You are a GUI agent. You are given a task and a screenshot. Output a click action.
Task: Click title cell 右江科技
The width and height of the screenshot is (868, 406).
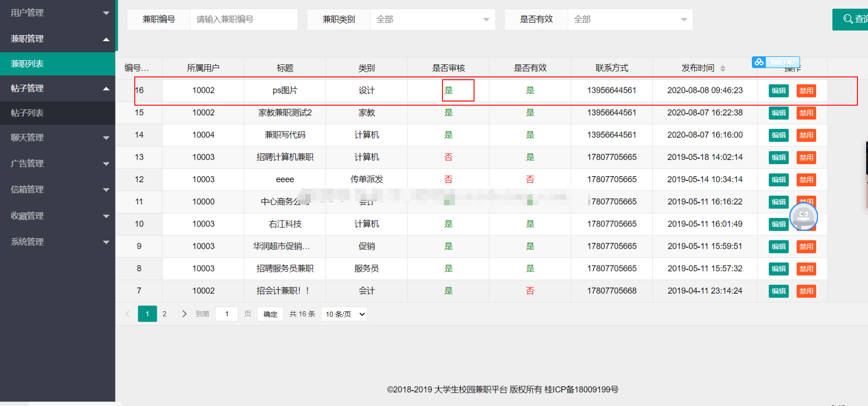pos(285,224)
